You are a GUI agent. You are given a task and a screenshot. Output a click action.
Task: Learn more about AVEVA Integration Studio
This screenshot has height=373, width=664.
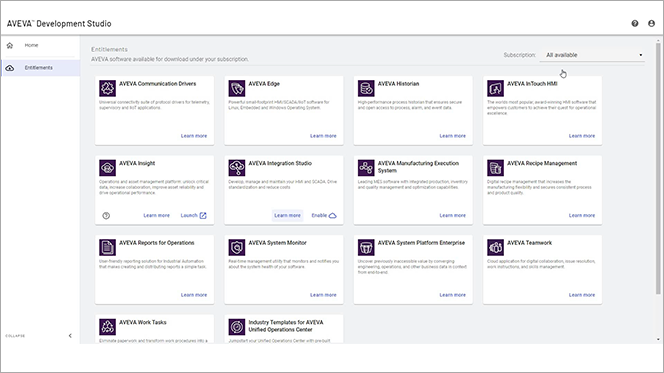[287, 216]
